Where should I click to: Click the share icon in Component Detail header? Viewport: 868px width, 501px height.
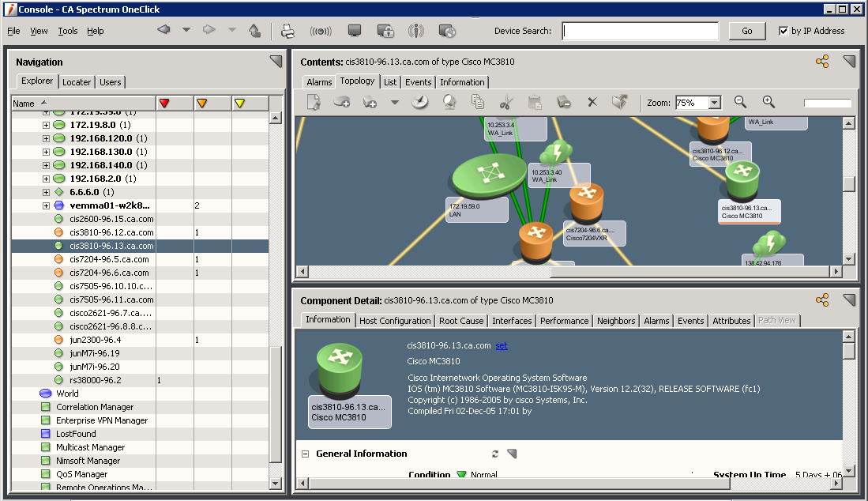[823, 300]
